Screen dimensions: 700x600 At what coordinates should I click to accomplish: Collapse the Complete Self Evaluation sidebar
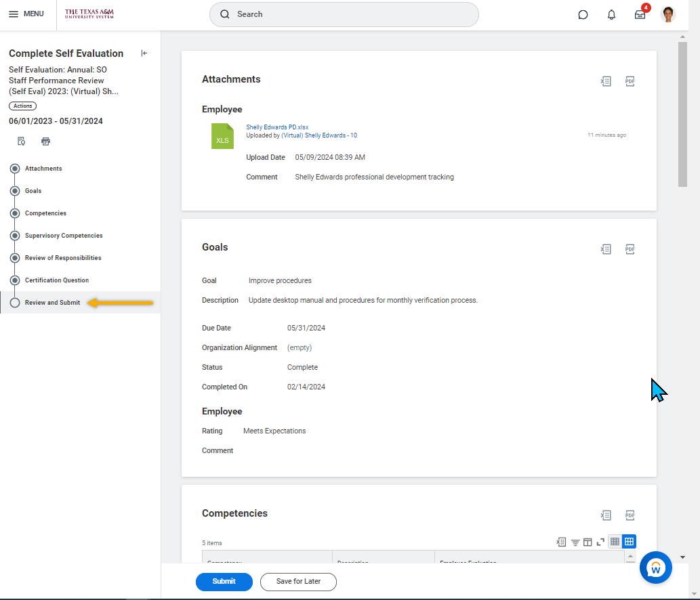[144, 53]
